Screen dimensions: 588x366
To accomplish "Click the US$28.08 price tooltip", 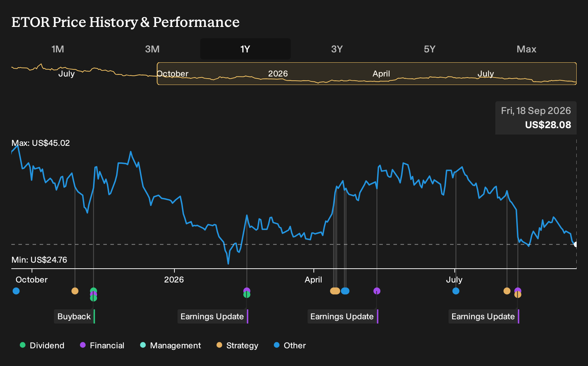I will [536, 118].
